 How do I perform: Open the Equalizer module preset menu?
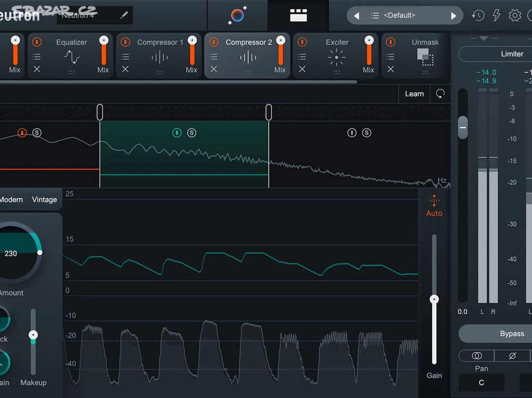pyautogui.click(x=37, y=57)
